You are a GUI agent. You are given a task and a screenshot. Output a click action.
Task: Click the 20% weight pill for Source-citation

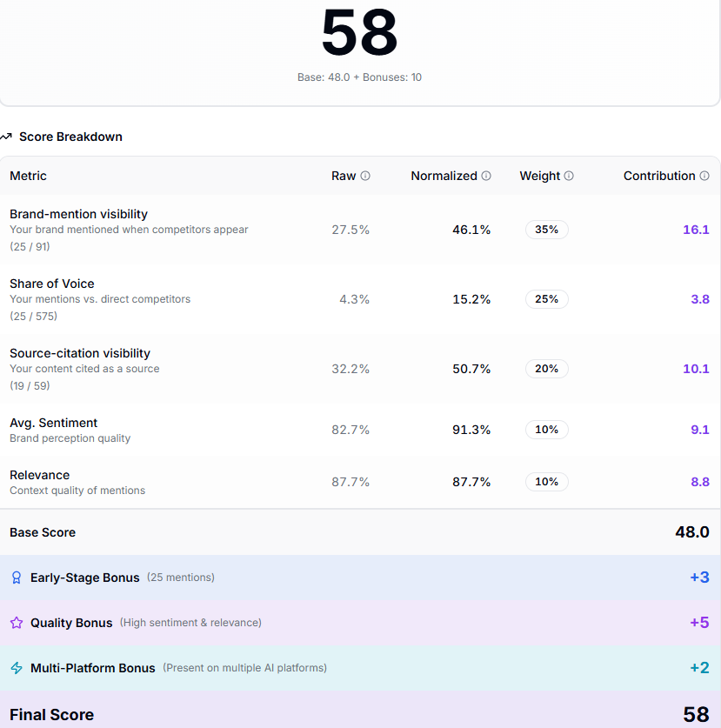[546, 369]
